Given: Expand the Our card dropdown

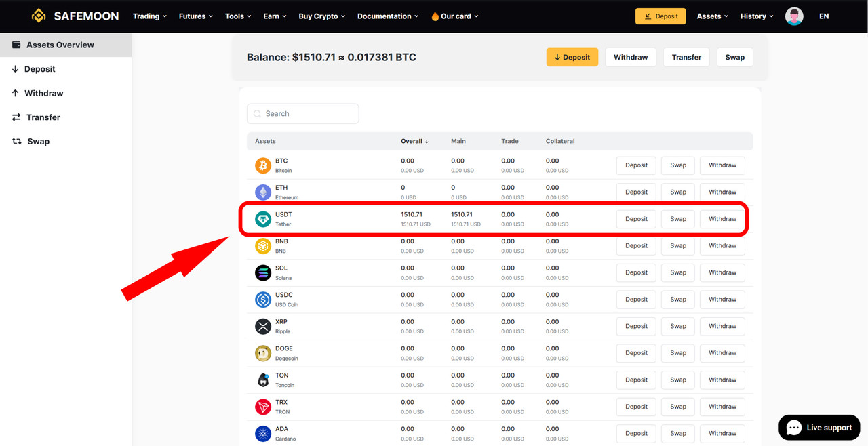Looking at the screenshot, I should [x=455, y=16].
